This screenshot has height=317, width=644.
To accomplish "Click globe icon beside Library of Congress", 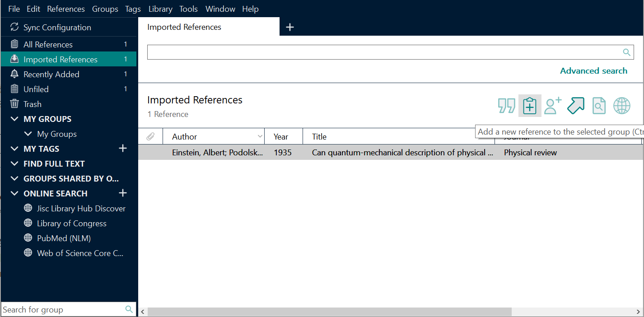I will pos(28,223).
